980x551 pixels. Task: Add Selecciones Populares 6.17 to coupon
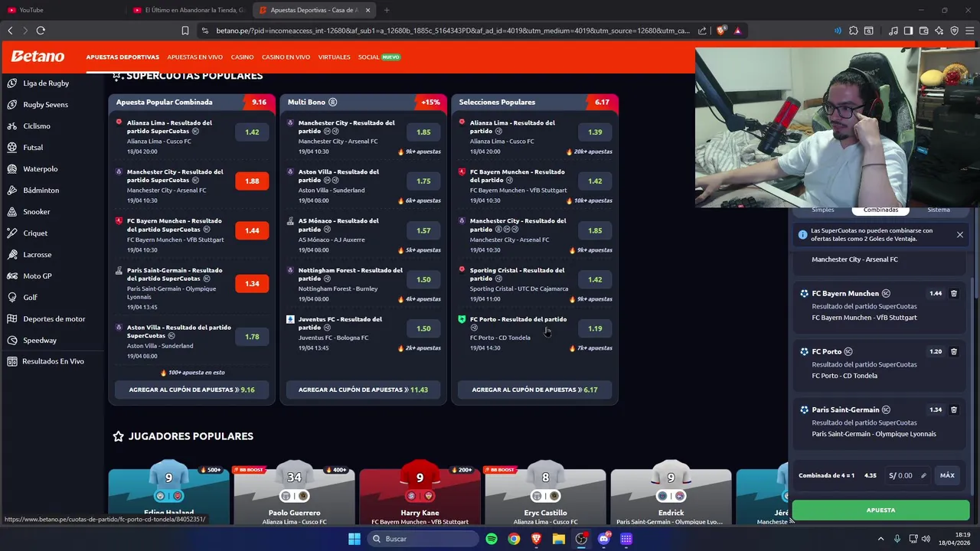tap(534, 390)
